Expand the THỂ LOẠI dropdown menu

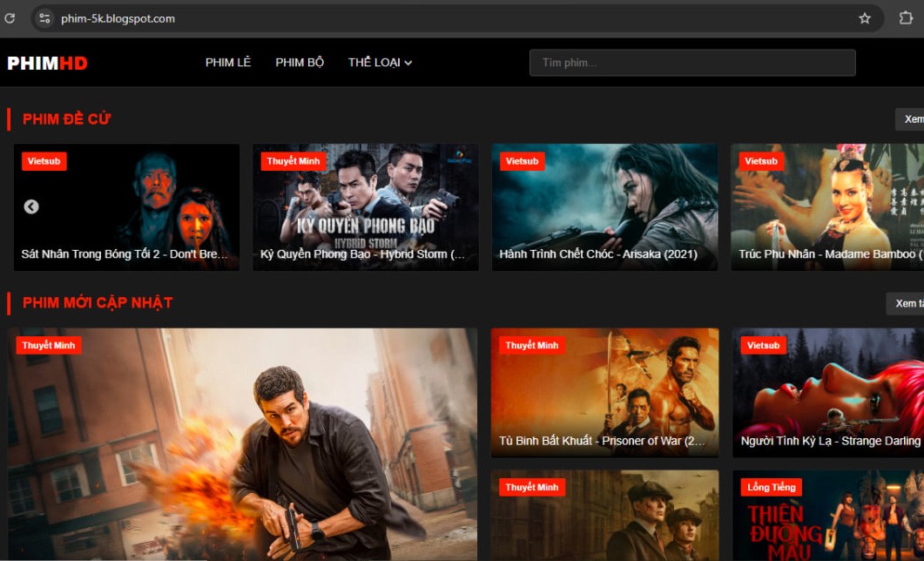(x=380, y=63)
